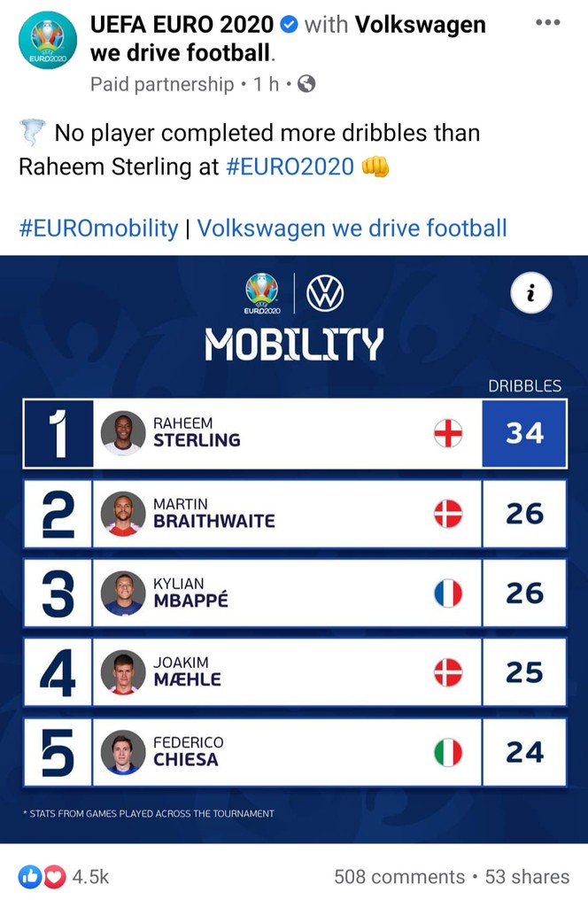View the 508 comments
588x907 pixels.
[x=398, y=876]
